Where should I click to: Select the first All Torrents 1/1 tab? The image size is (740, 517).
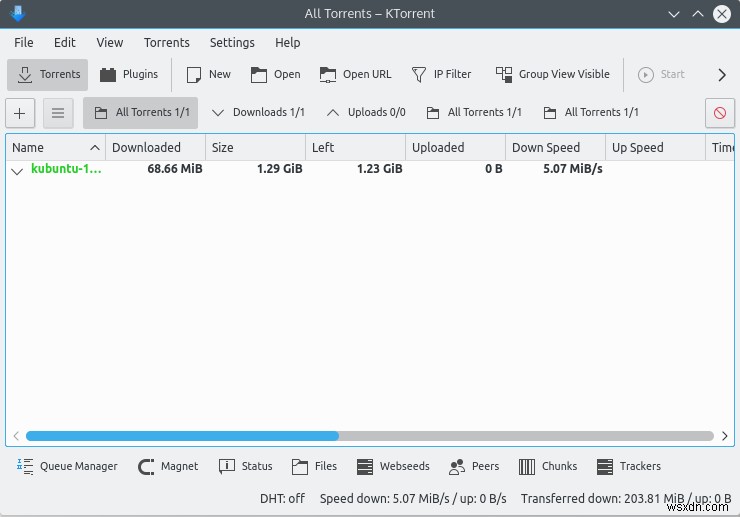pos(141,113)
